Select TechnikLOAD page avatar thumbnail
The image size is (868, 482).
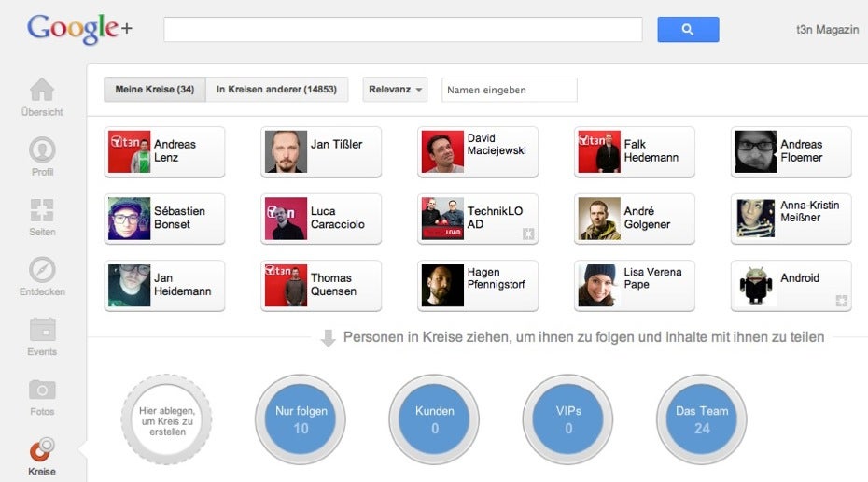pos(442,219)
